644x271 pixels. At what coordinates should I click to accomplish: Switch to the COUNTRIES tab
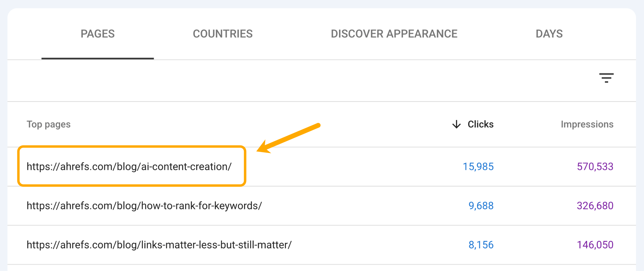[x=223, y=34]
